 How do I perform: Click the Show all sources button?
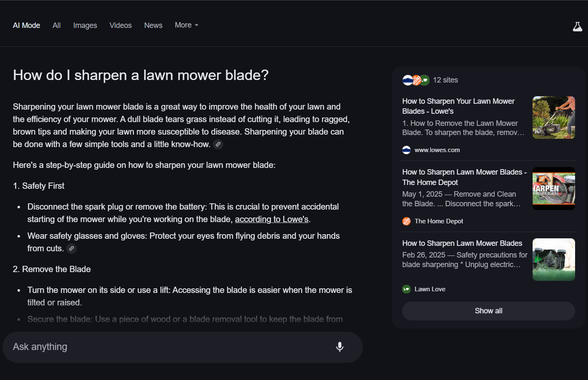488,311
